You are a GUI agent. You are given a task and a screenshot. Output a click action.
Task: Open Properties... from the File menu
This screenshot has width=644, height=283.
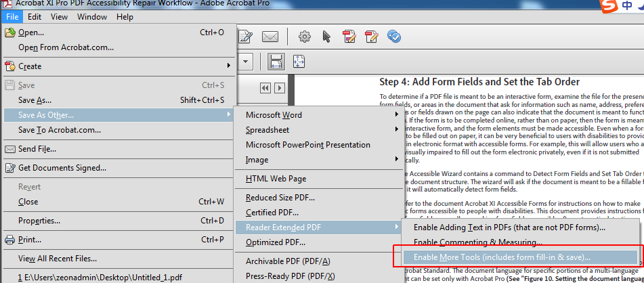(x=119, y=221)
